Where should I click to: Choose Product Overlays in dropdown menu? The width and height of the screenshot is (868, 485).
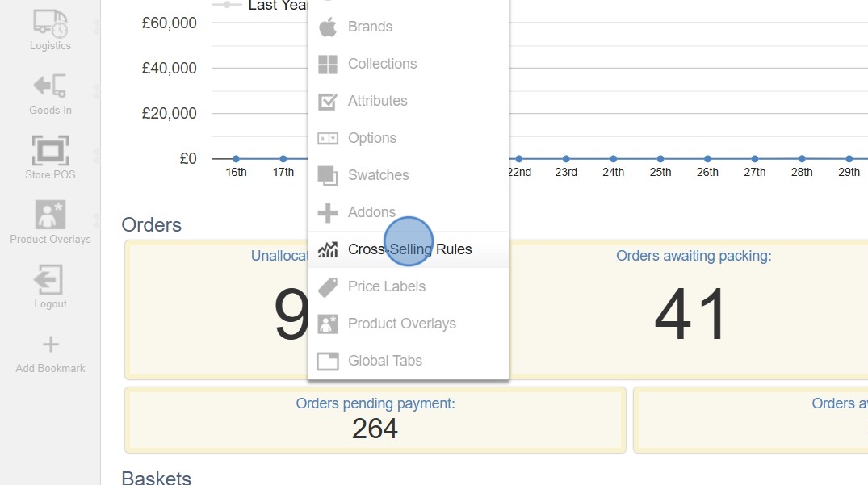(401, 324)
